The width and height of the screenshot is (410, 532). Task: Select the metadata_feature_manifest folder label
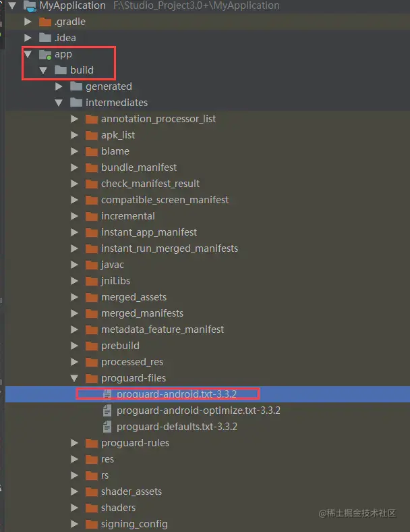coord(163,329)
